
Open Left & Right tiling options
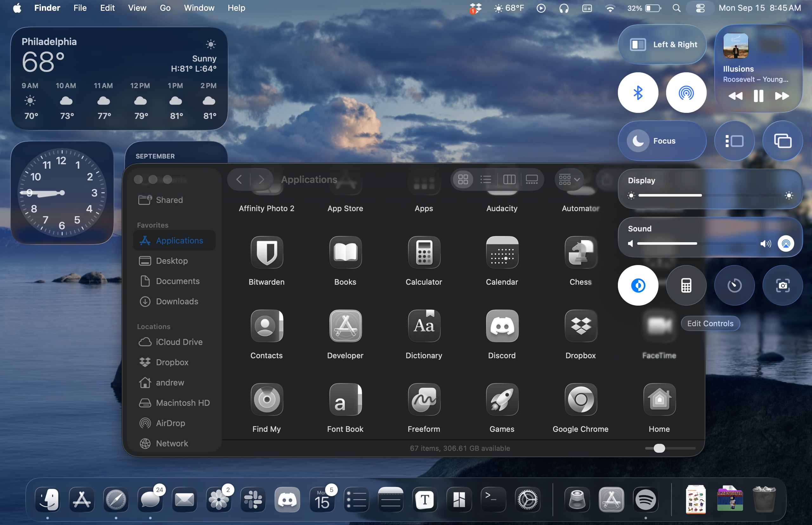(x=662, y=45)
